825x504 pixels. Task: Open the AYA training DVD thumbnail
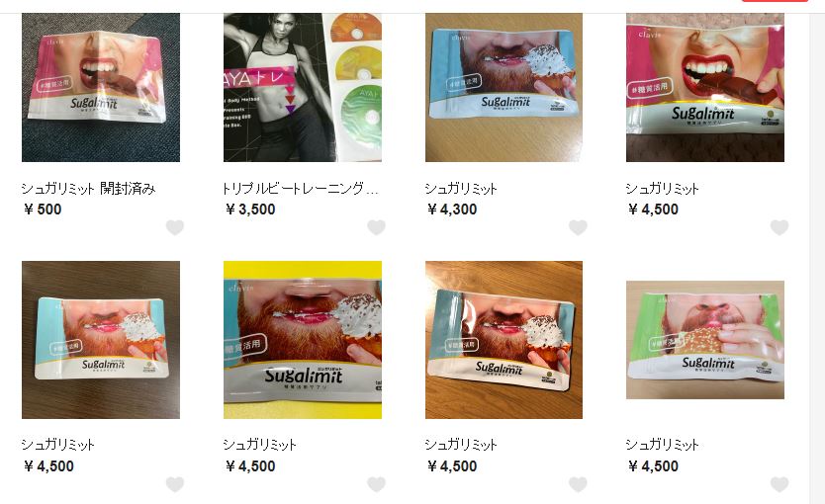(x=303, y=87)
